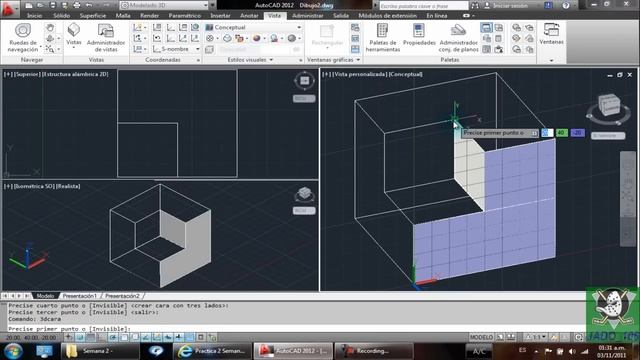Select the Pan hand tool in Navegar panel
640x360 pixels.
coord(50,28)
